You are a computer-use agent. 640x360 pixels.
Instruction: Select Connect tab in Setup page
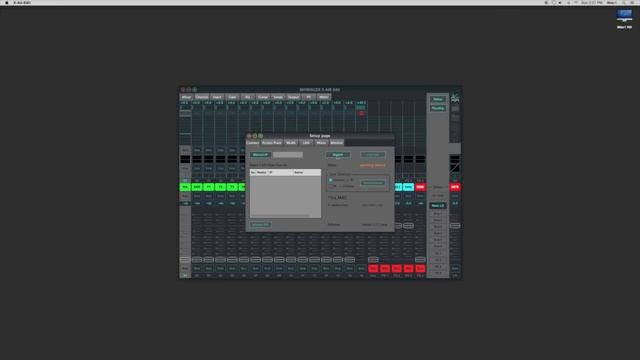tap(253, 143)
